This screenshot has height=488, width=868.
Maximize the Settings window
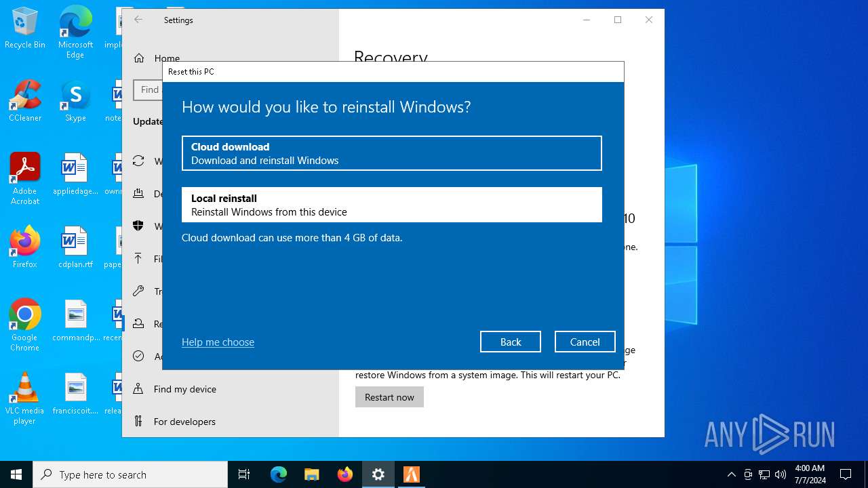618,20
